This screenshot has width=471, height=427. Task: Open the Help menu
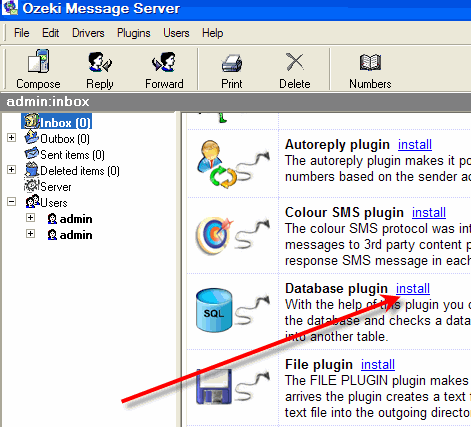(212, 33)
